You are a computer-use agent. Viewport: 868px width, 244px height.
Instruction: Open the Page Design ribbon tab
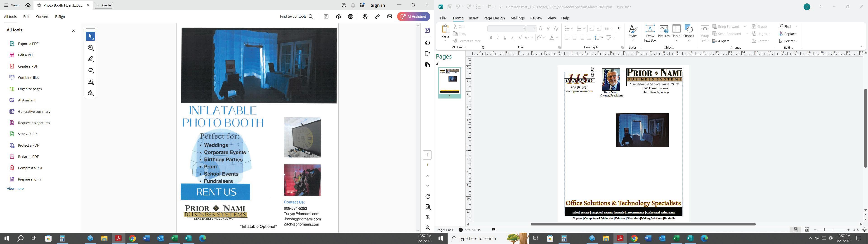[494, 18]
